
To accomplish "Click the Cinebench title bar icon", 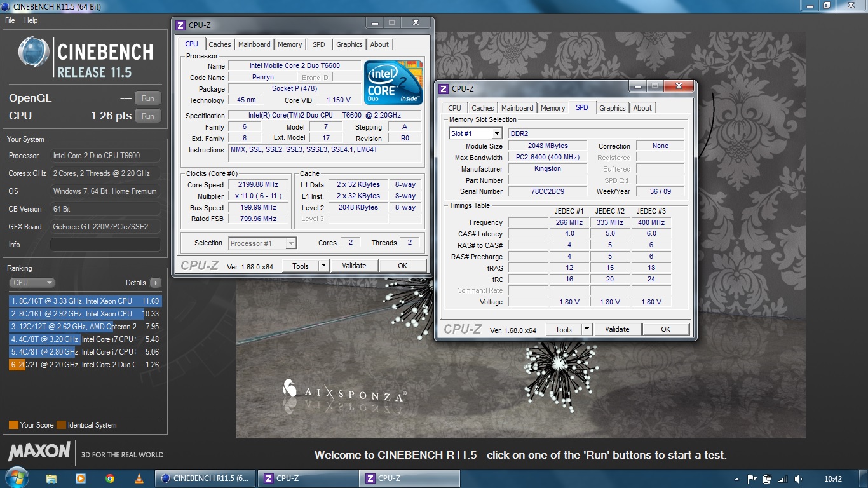I will (6, 6).
